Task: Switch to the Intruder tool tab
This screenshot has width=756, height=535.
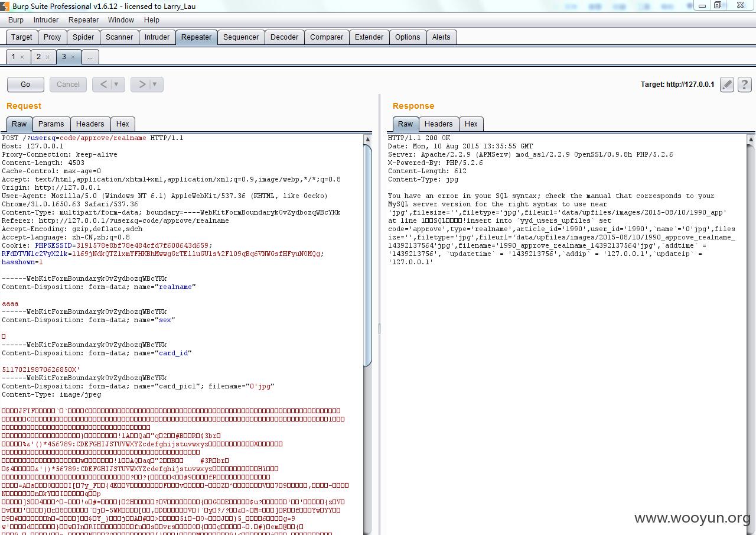Action: (x=157, y=37)
